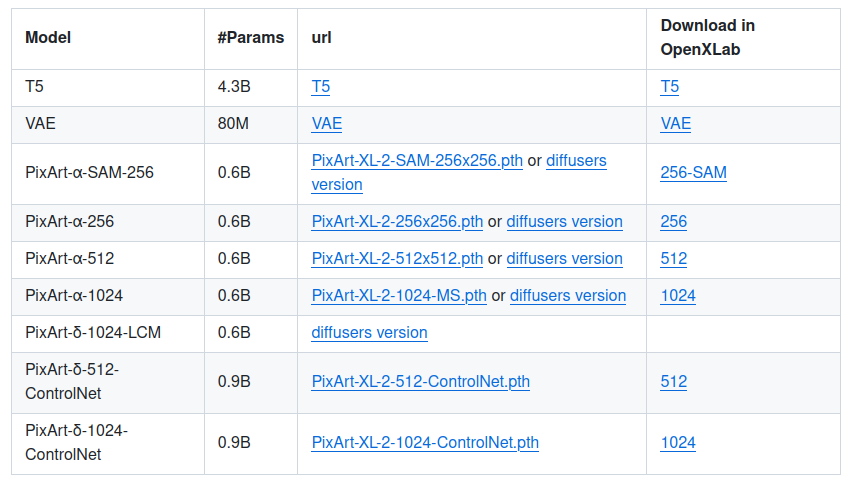Open diffusers version for PixArt-δ-1024-LCM

click(369, 333)
